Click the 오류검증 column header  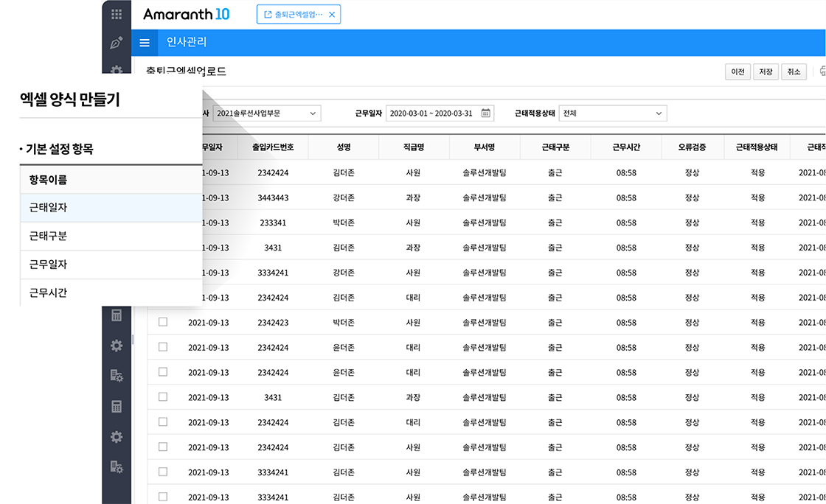pyautogui.click(x=693, y=147)
